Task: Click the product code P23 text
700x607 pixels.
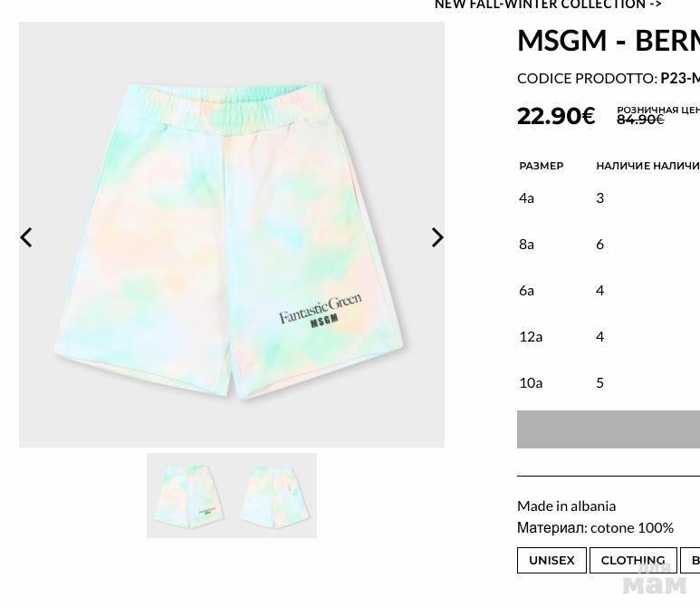Action: tap(680, 78)
